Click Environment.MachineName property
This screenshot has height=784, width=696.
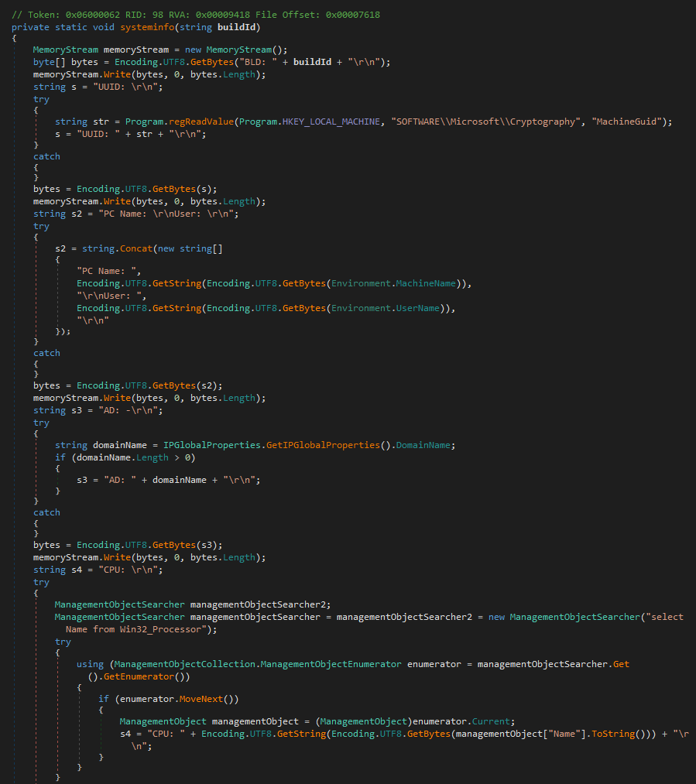coord(393,283)
